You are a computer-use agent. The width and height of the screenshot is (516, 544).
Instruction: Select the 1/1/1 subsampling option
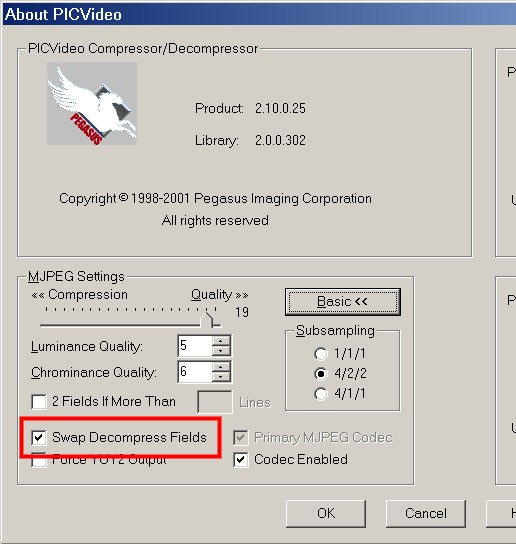coord(321,354)
